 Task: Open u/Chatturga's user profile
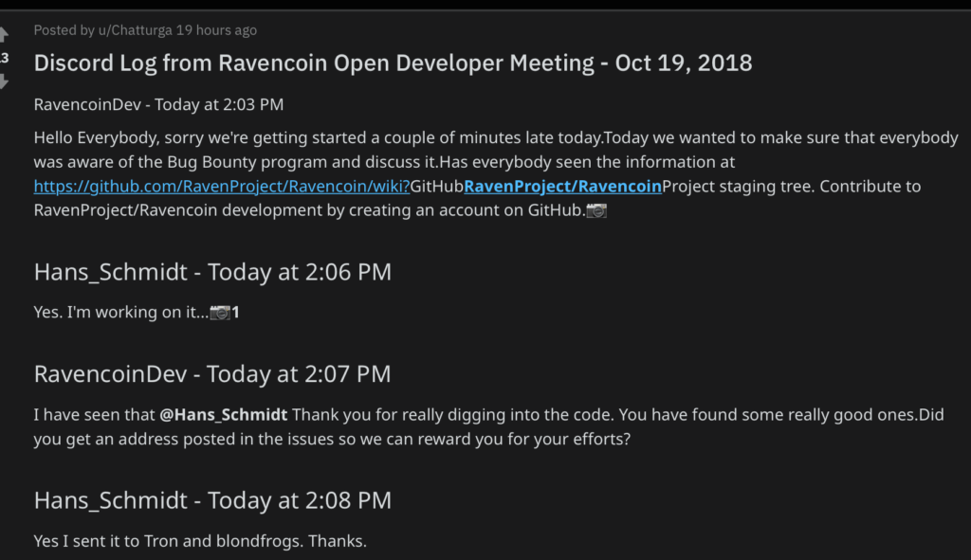[135, 30]
